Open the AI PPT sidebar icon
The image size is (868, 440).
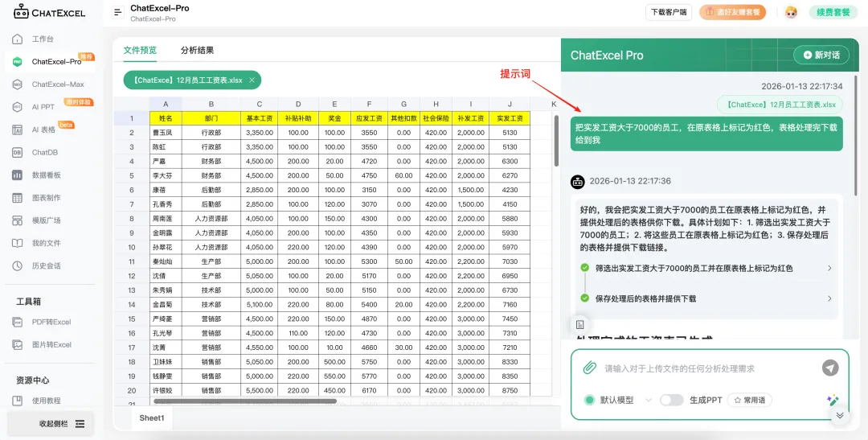(18, 107)
